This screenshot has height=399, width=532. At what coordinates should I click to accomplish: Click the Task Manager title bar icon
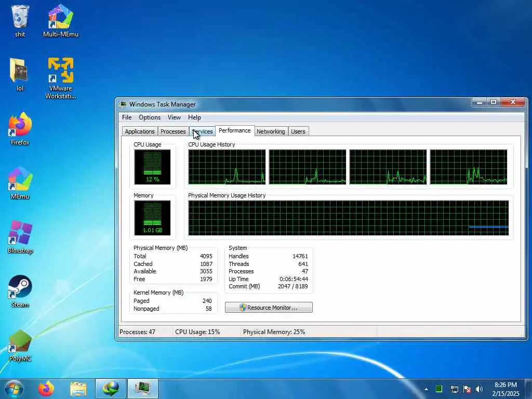(123, 104)
